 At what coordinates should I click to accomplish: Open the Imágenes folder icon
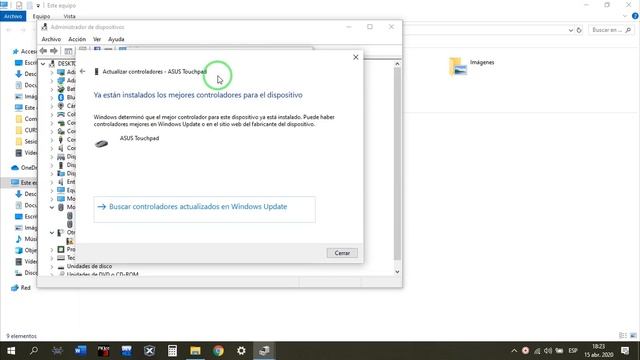[x=458, y=67]
